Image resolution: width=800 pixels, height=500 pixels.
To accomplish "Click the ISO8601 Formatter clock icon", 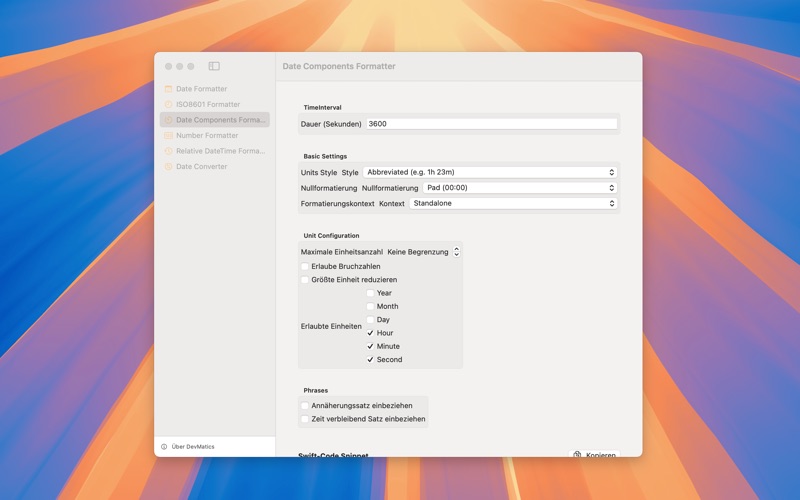I will 168,104.
